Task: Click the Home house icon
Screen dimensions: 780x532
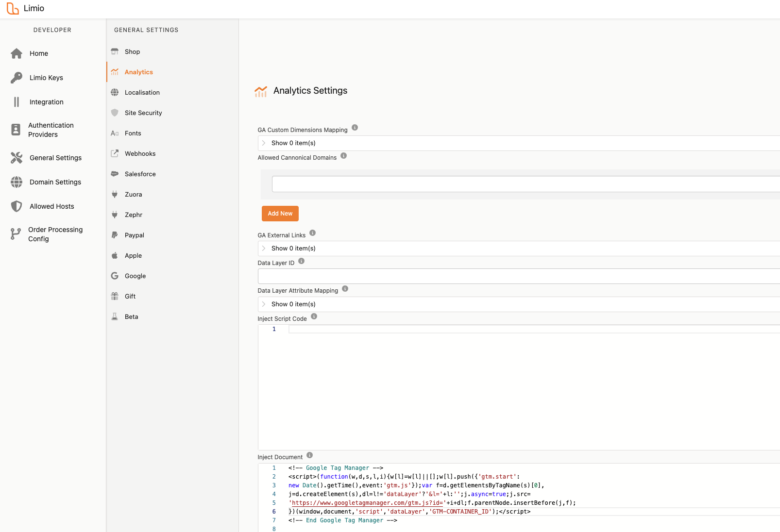Action: (17, 53)
